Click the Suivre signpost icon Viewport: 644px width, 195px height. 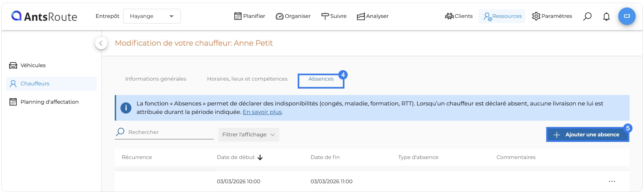325,16
